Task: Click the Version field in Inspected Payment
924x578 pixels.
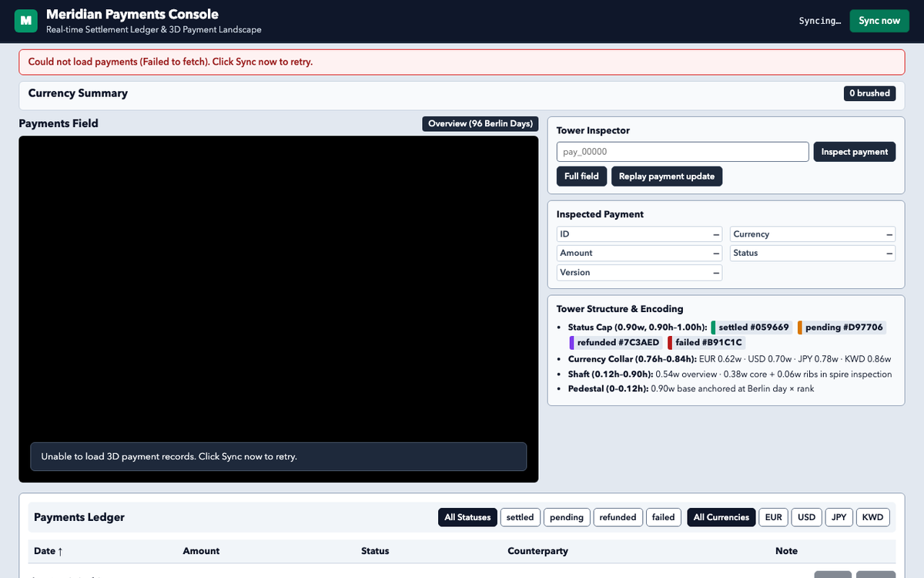Action: (x=640, y=273)
